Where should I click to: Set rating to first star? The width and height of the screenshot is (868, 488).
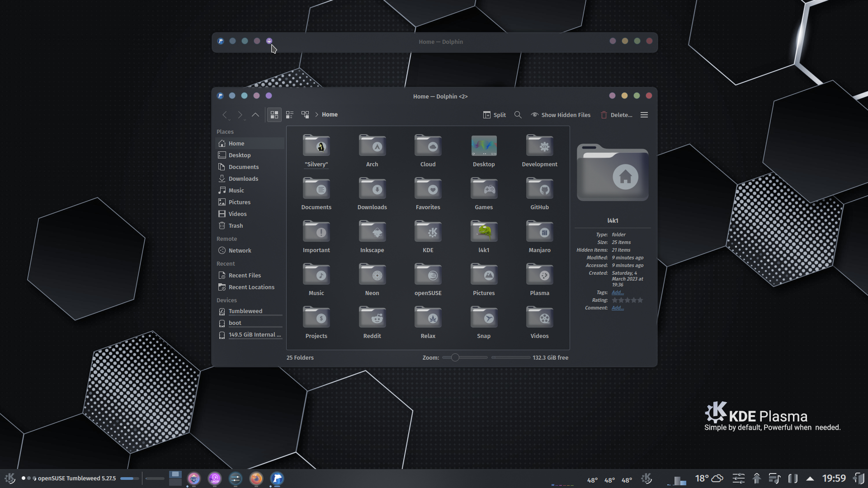615,300
